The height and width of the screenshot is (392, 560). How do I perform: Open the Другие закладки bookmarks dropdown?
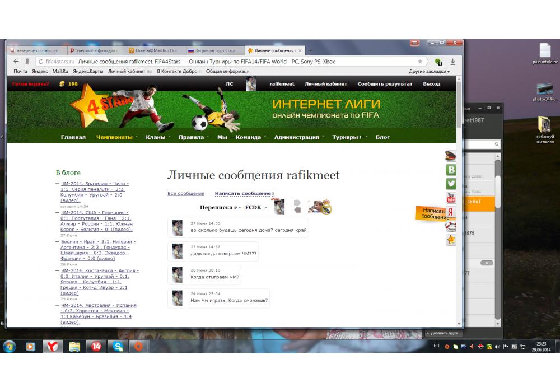coord(429,72)
